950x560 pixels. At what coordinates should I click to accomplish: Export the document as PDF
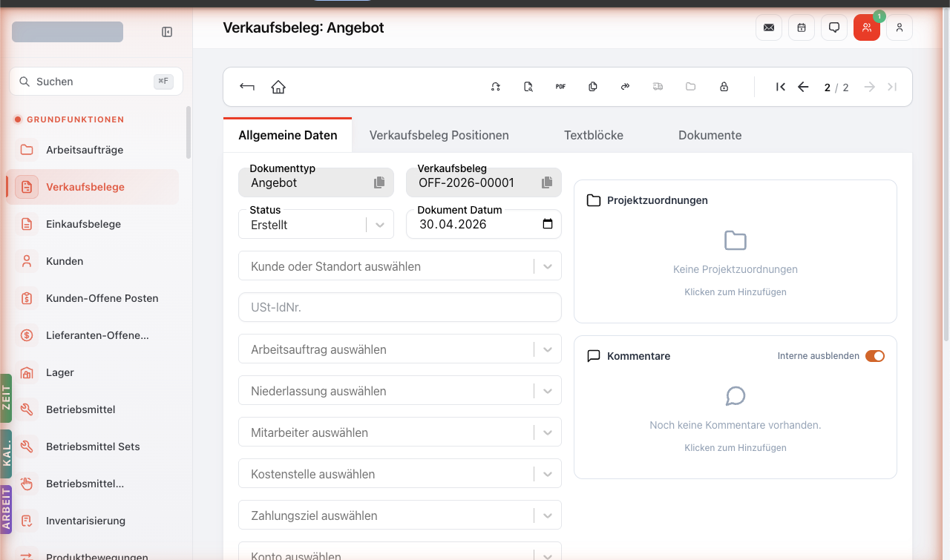click(560, 87)
